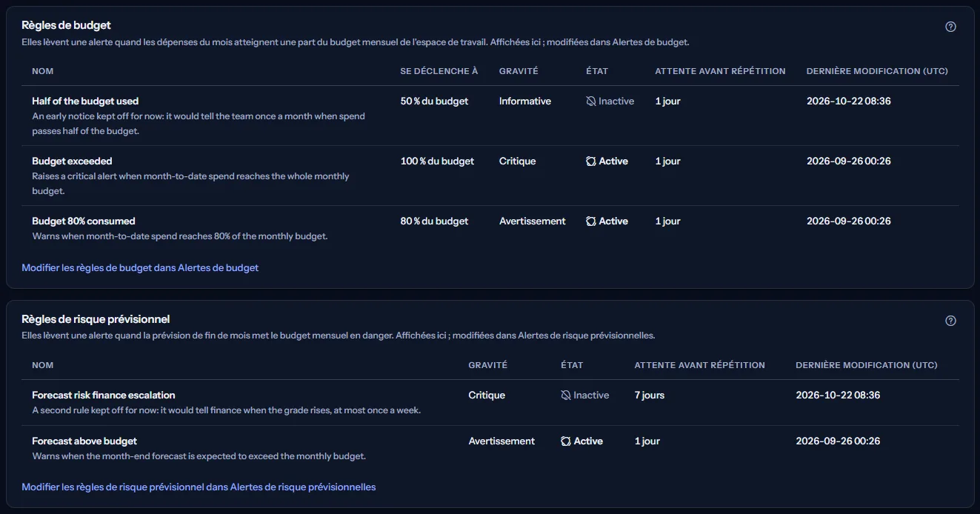
Task: Click the "100 % du budget" threshold value
Action: tap(437, 161)
